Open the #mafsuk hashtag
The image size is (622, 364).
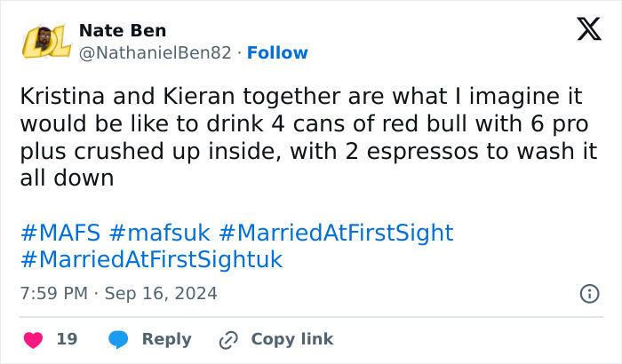click(160, 233)
